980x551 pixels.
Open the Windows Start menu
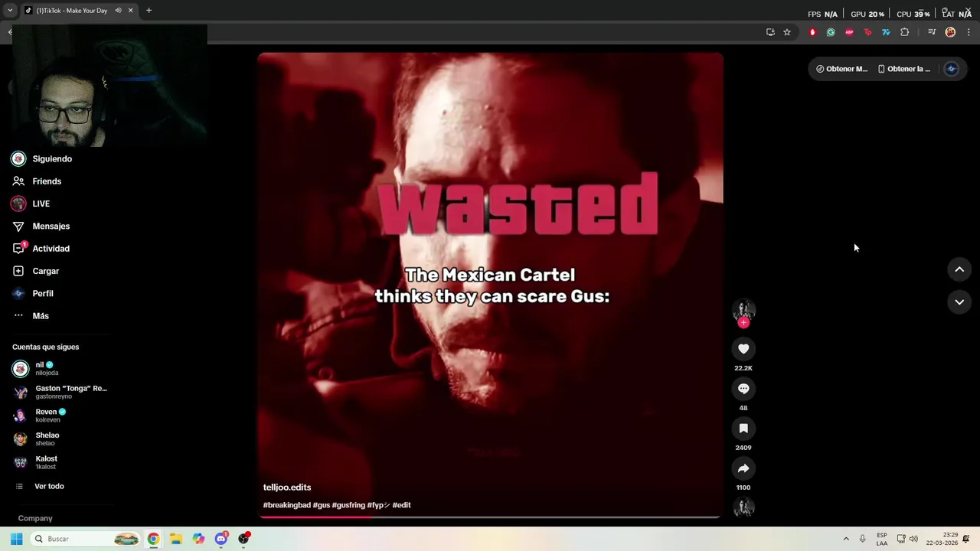point(16,539)
